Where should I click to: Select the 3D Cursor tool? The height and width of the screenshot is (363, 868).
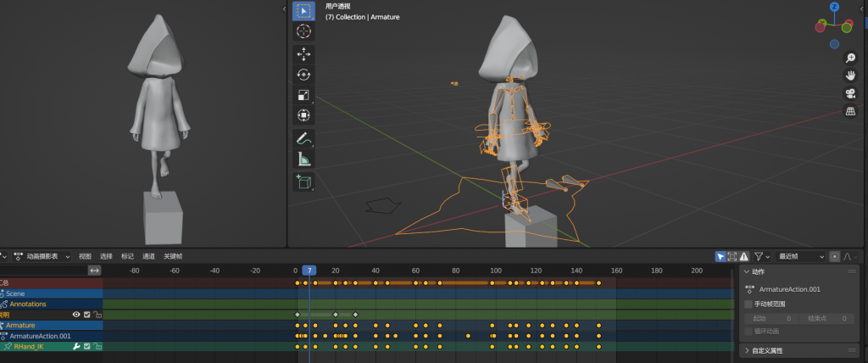click(x=303, y=31)
